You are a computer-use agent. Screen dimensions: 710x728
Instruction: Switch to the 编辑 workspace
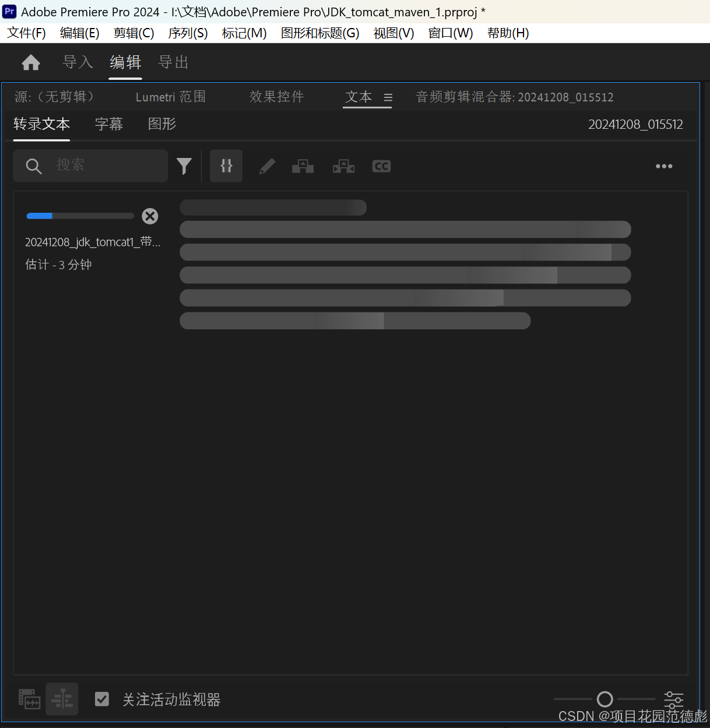coord(125,62)
